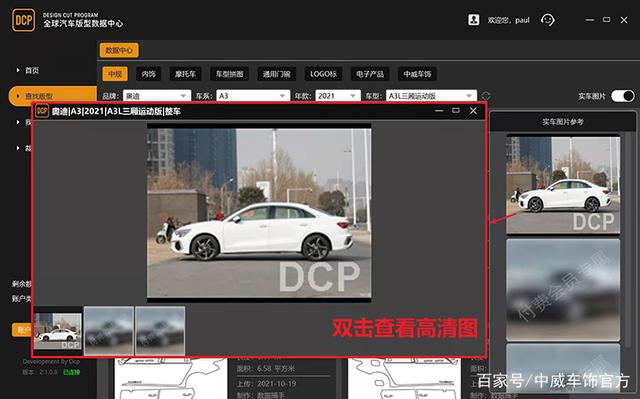Viewport: 640px width, 399px height.
Task: Click the refresh icon beside the 车型 dropdown
Action: click(486, 96)
